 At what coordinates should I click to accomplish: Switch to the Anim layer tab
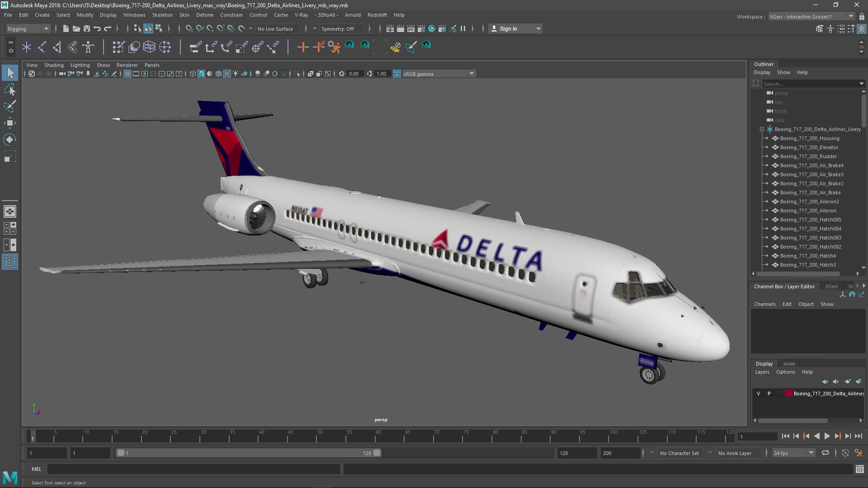(789, 364)
